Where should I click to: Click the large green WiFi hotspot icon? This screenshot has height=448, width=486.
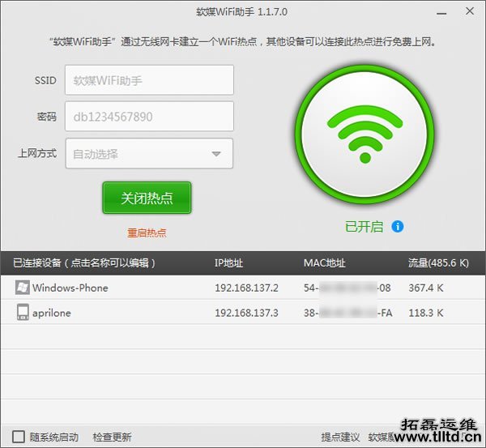click(364, 134)
